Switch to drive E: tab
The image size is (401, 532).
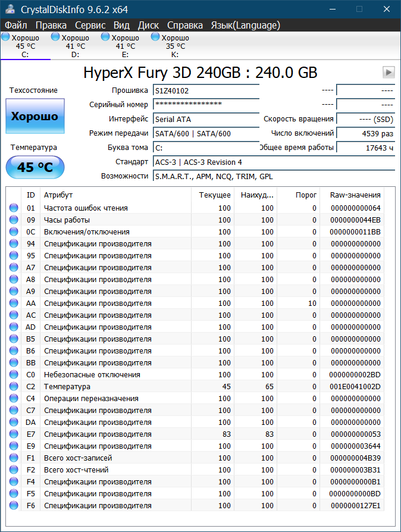125,46
